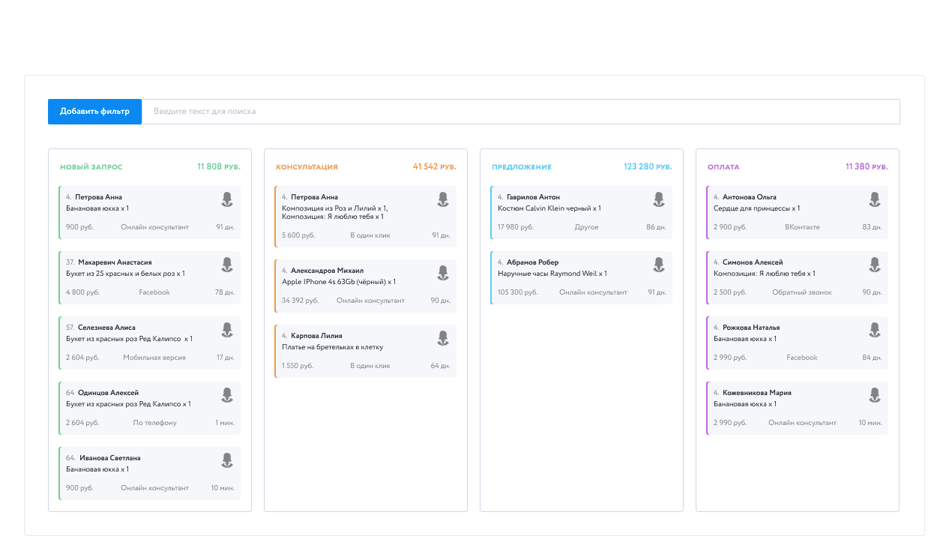The height and width of the screenshot is (560, 949).
Task: Select the ОПЛАТА column header
Action: pyautogui.click(x=723, y=166)
